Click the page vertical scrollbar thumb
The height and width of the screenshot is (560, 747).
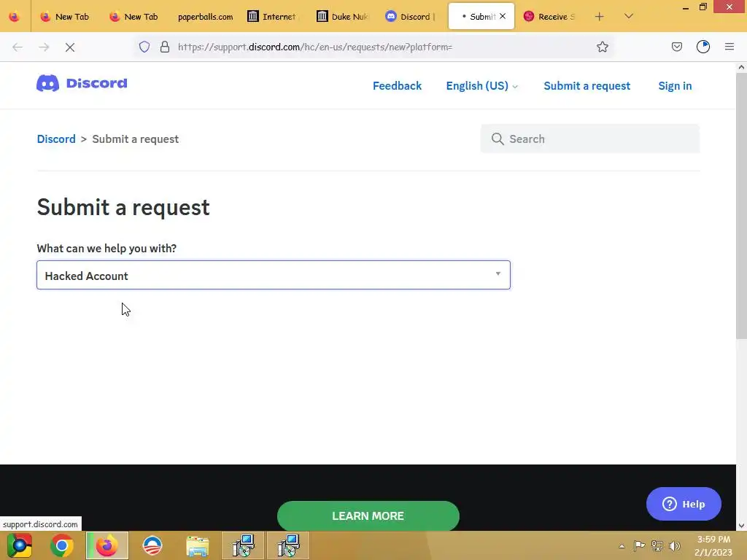pyautogui.click(x=741, y=206)
